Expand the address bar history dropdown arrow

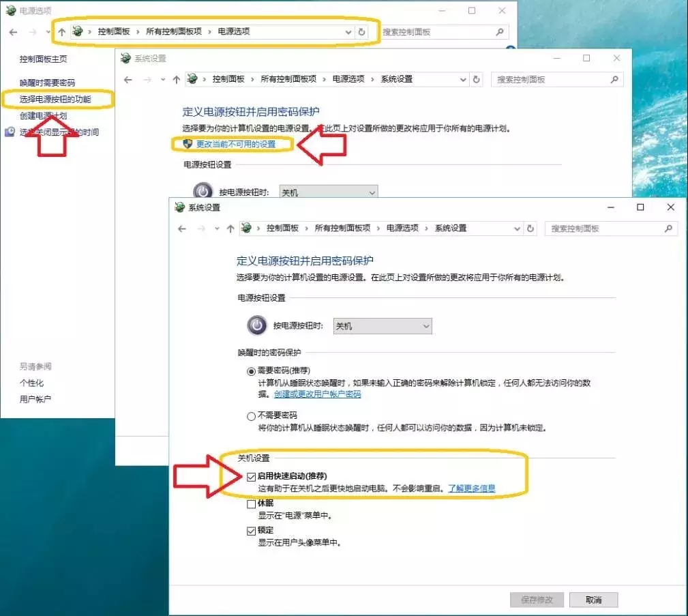(518, 229)
